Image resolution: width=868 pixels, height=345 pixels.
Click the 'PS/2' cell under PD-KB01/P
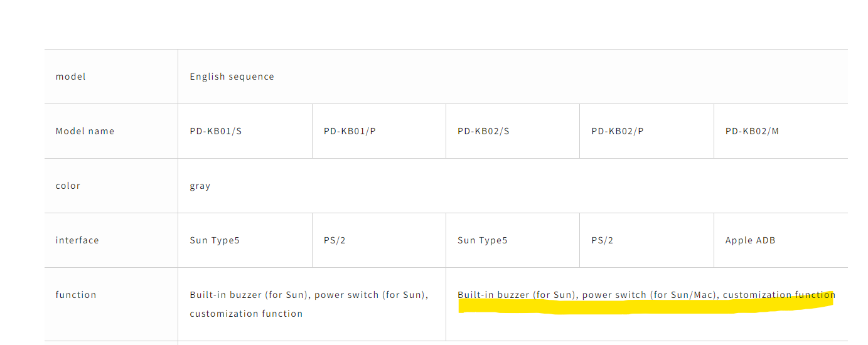tap(379, 240)
